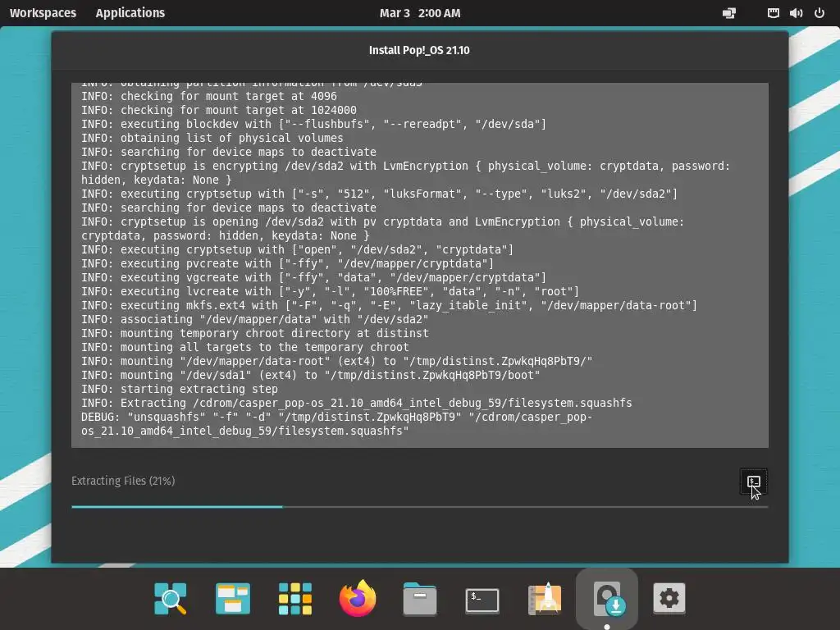Click the 'Install Pop!_OS 21.10' window title
840x630 pixels.
[419, 50]
